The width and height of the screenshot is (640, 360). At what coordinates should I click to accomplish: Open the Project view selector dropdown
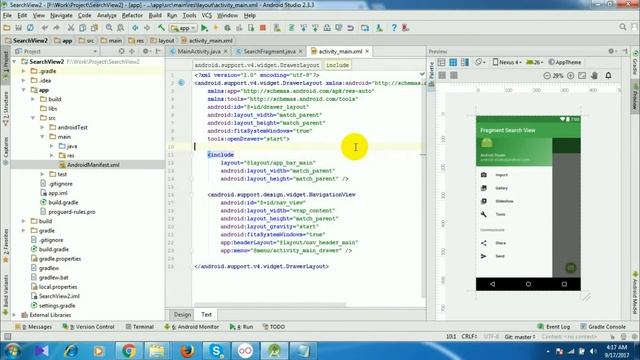coord(56,51)
